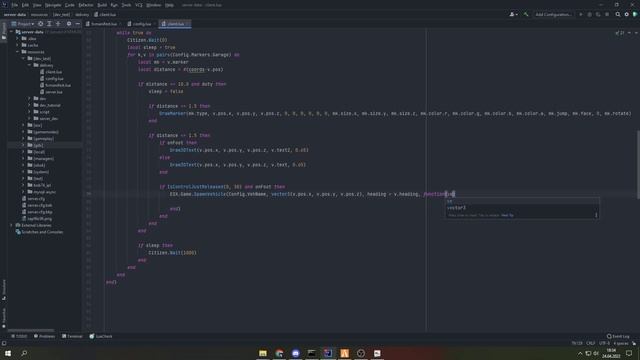Collapse the resources folder

point(18,52)
